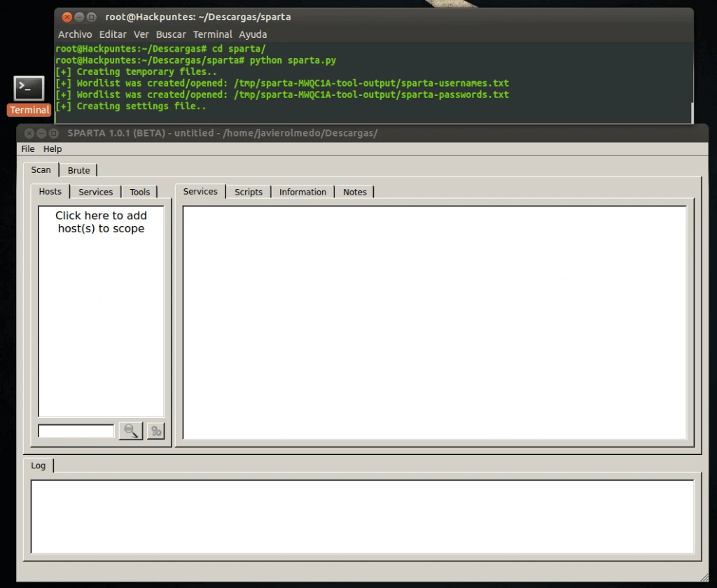Open terminal Editar menu

pyautogui.click(x=113, y=34)
